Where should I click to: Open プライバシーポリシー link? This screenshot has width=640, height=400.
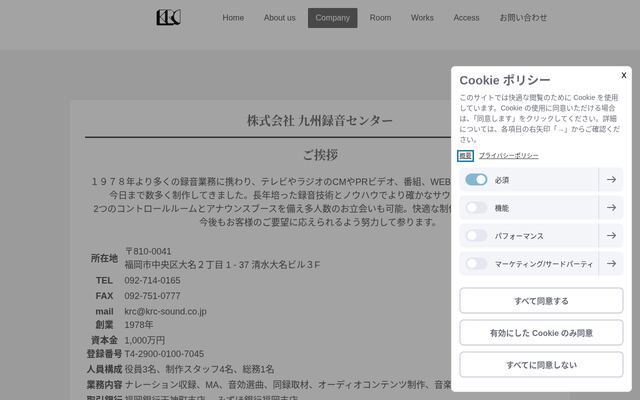pos(509,156)
